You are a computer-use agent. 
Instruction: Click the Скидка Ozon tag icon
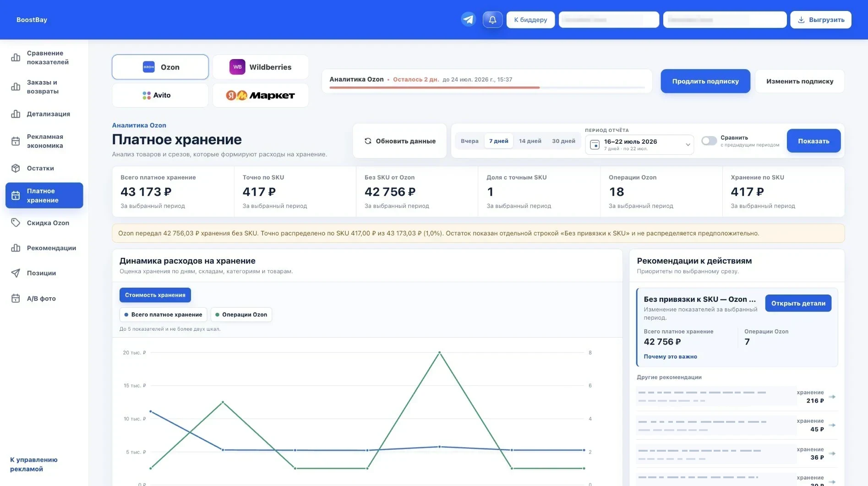click(x=16, y=223)
